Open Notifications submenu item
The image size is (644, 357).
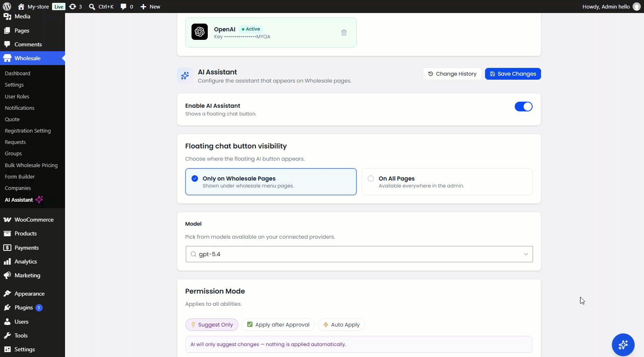pos(20,108)
